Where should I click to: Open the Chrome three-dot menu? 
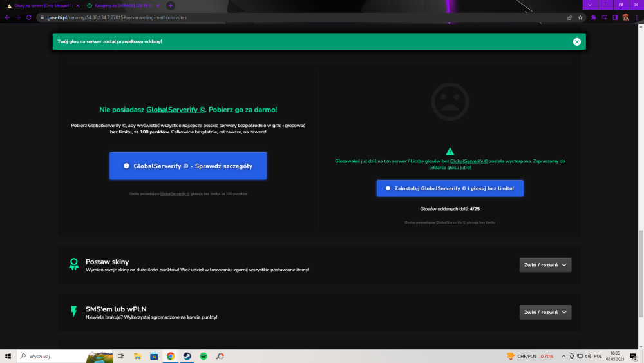637,17
